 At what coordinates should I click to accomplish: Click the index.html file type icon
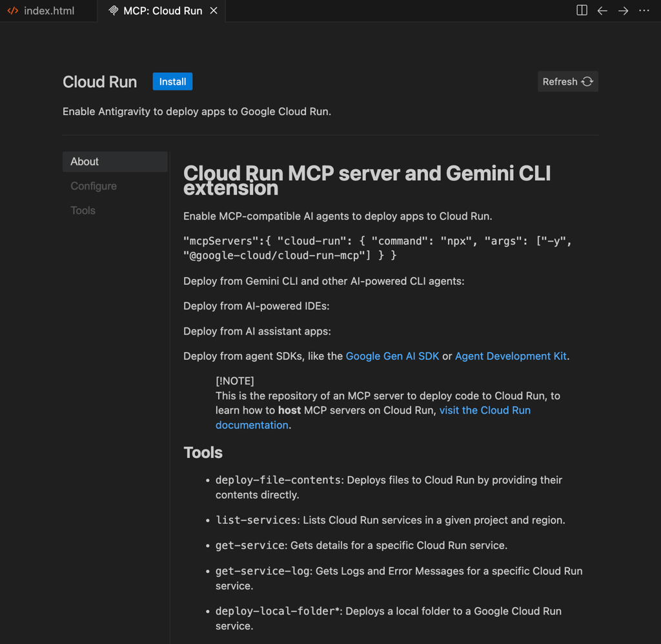13,11
